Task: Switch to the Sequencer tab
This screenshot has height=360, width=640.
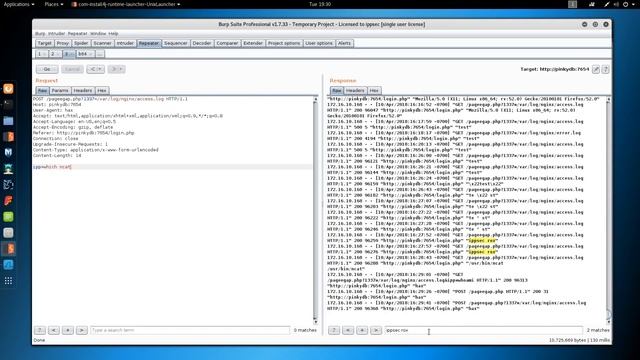Action: (176, 43)
